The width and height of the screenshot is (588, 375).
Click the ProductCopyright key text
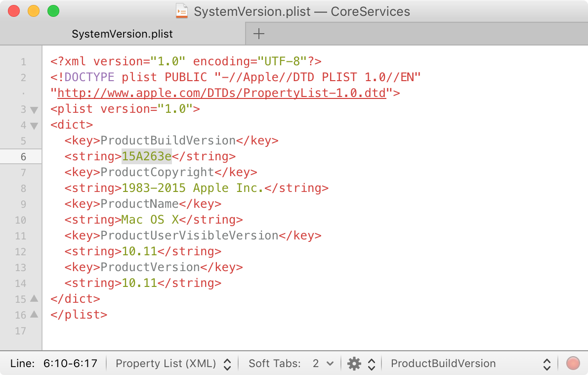click(x=157, y=172)
